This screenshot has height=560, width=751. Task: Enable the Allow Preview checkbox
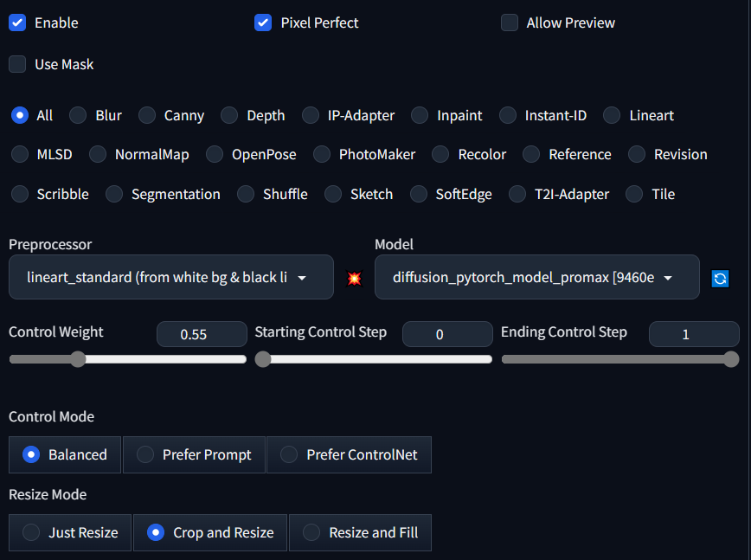[x=509, y=23]
